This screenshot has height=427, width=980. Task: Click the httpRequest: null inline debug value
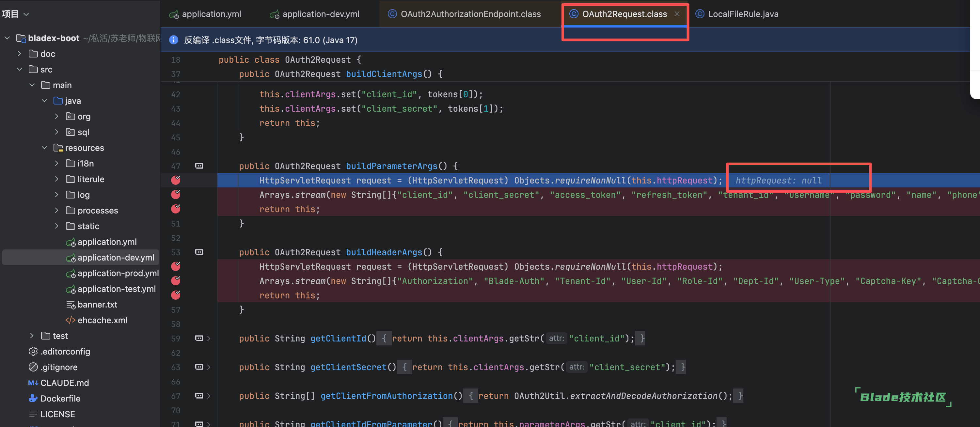pyautogui.click(x=778, y=181)
